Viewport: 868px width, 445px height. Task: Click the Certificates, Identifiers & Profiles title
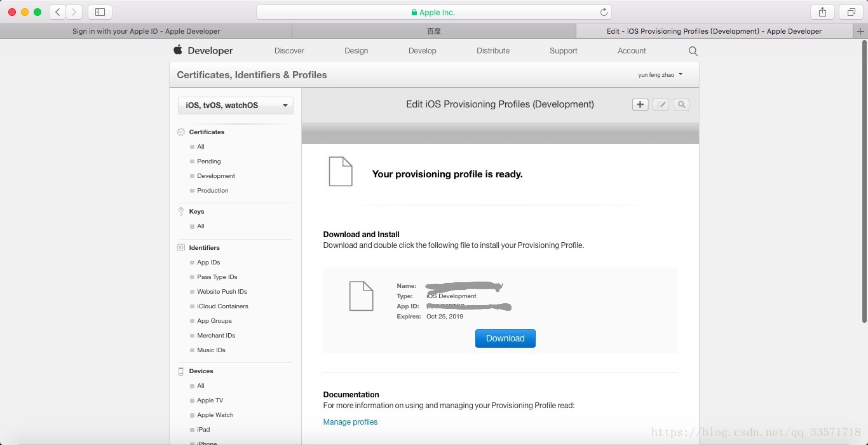coord(252,75)
